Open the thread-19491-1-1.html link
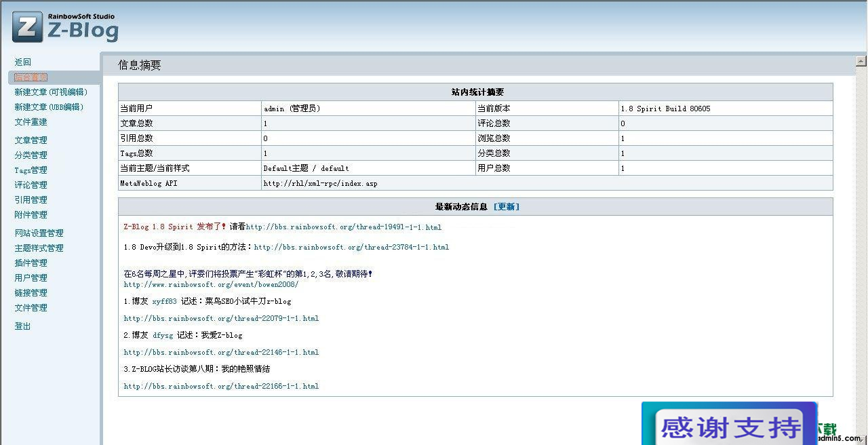Screen dimensions: 868x445 pos(344,227)
